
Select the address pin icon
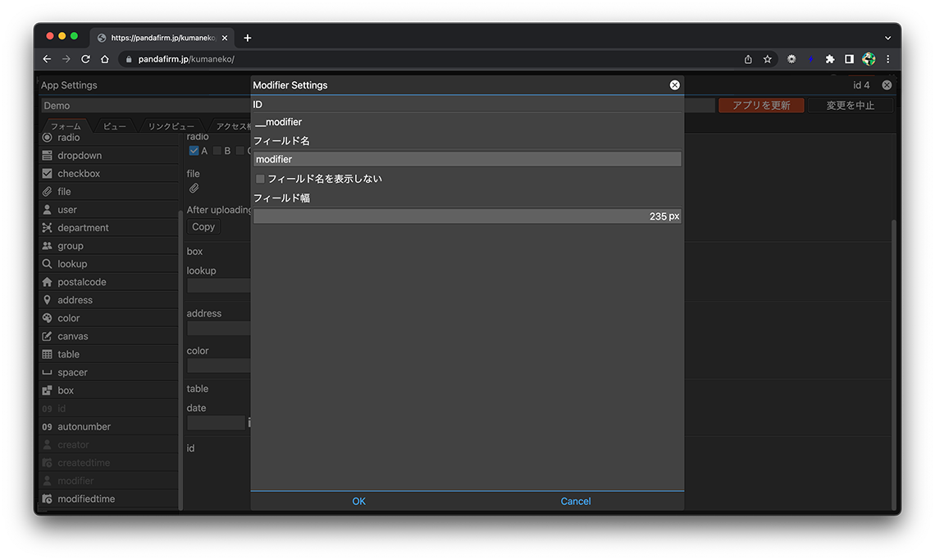pos(48,300)
